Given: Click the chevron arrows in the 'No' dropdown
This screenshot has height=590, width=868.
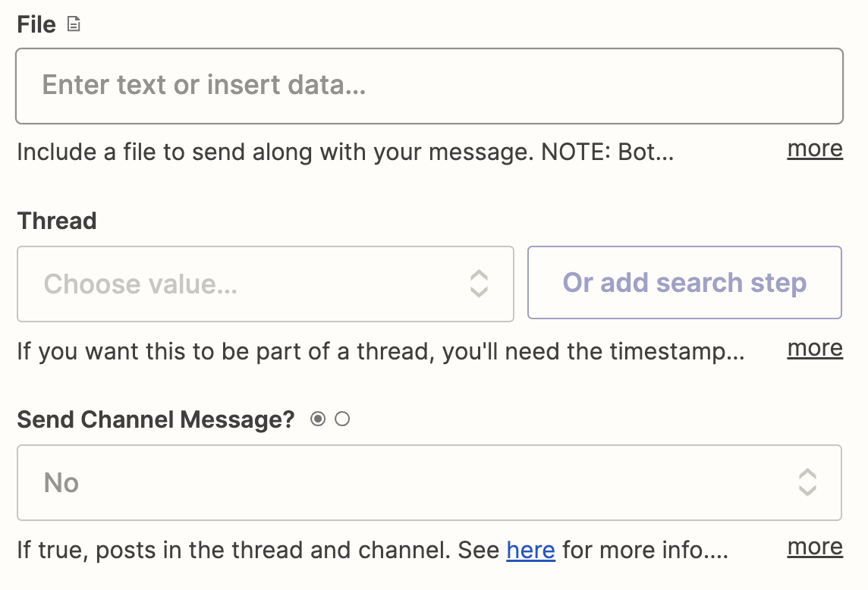Looking at the screenshot, I should point(807,482).
